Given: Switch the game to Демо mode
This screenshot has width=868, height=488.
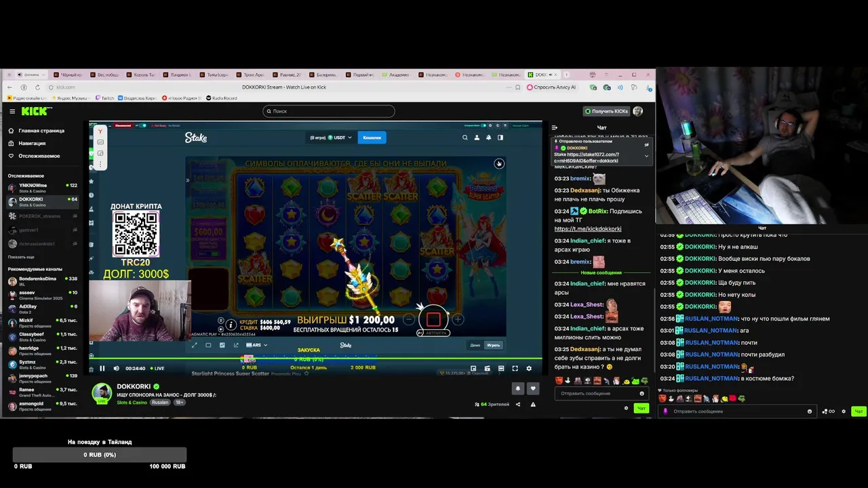Looking at the screenshot, I should tap(475, 345).
